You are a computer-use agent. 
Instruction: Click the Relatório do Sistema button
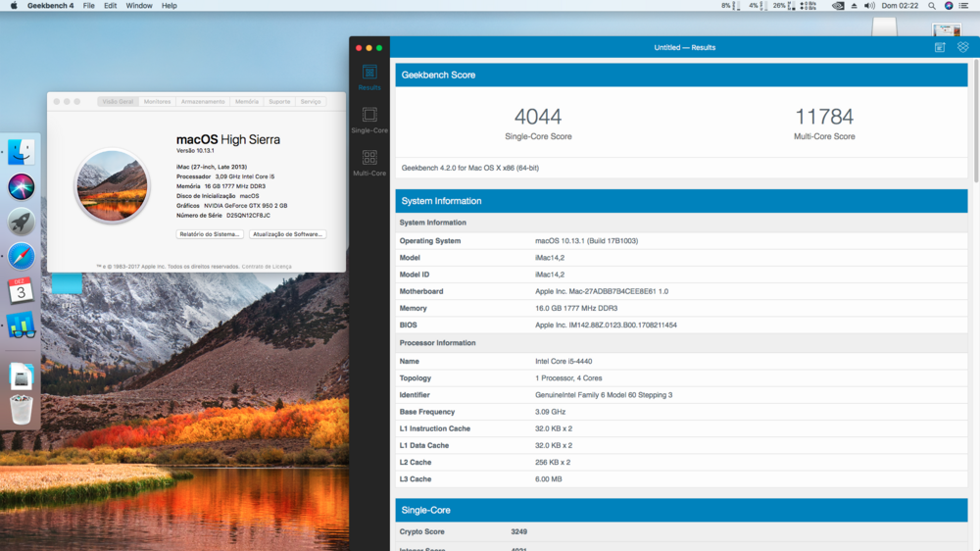point(210,234)
